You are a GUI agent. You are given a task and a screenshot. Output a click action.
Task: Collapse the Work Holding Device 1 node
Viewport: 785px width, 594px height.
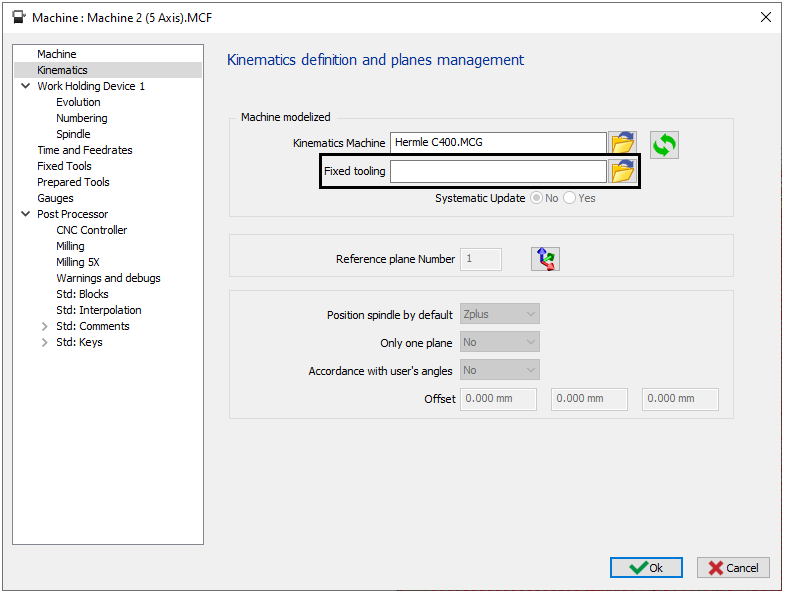[x=25, y=86]
